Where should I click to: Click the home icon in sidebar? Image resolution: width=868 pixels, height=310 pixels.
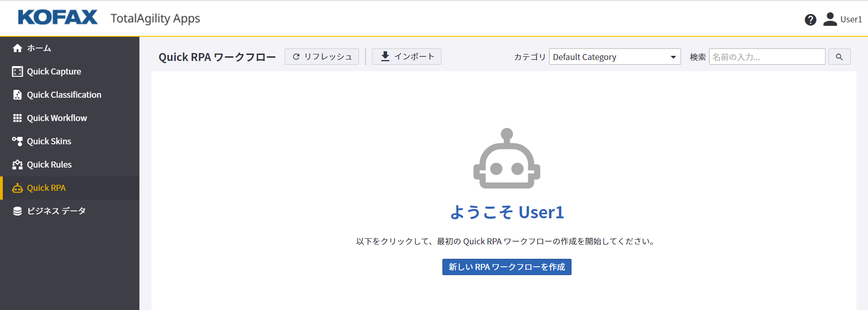click(18, 48)
